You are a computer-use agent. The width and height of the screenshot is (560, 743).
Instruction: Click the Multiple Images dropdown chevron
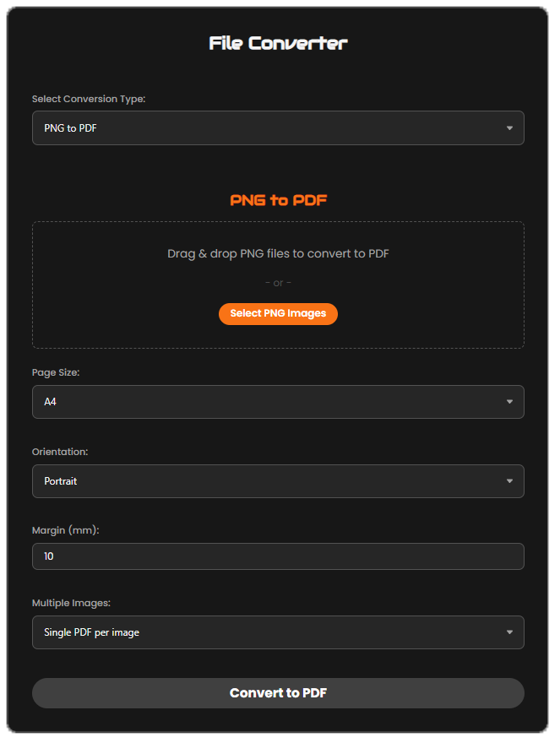[x=510, y=632]
